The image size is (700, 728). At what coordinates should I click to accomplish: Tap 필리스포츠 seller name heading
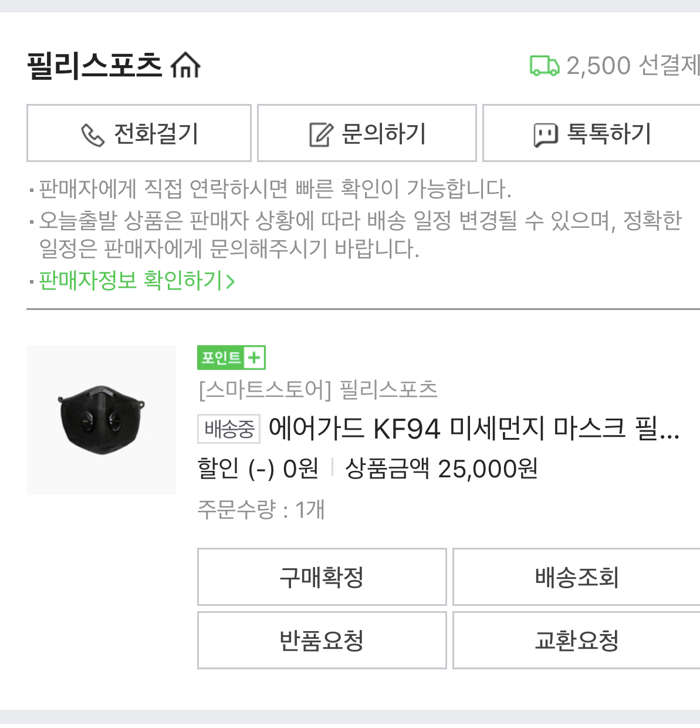coord(94,65)
